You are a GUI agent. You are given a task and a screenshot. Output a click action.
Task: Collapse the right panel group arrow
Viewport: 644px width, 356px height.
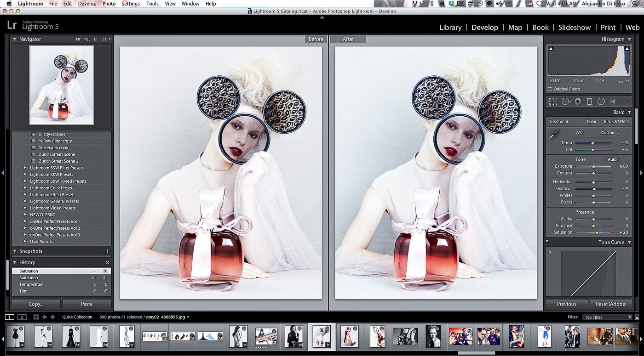(641, 173)
